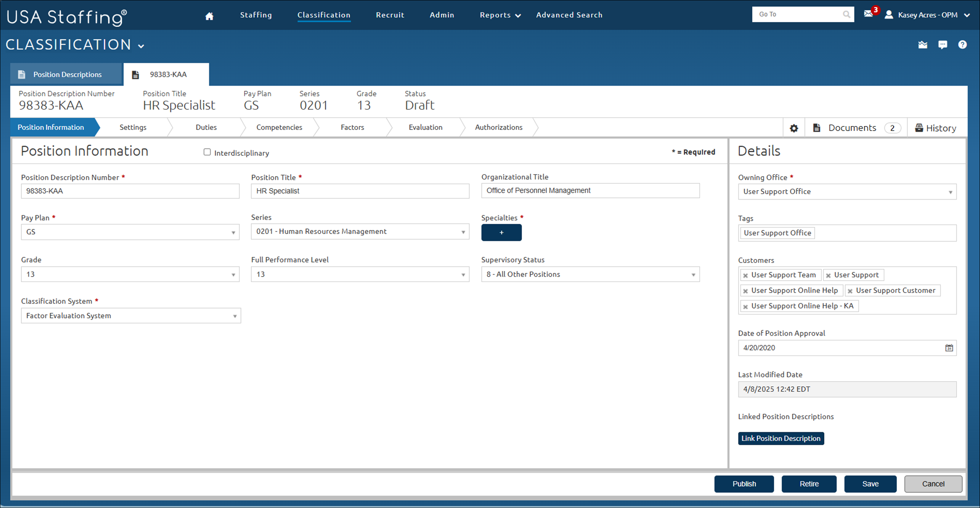
Task: Open the help question mark icon
Action: (x=962, y=45)
